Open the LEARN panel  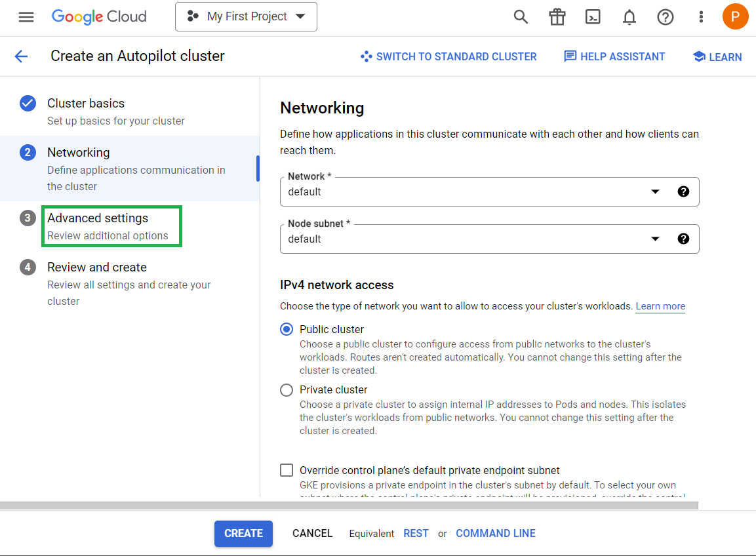click(717, 56)
